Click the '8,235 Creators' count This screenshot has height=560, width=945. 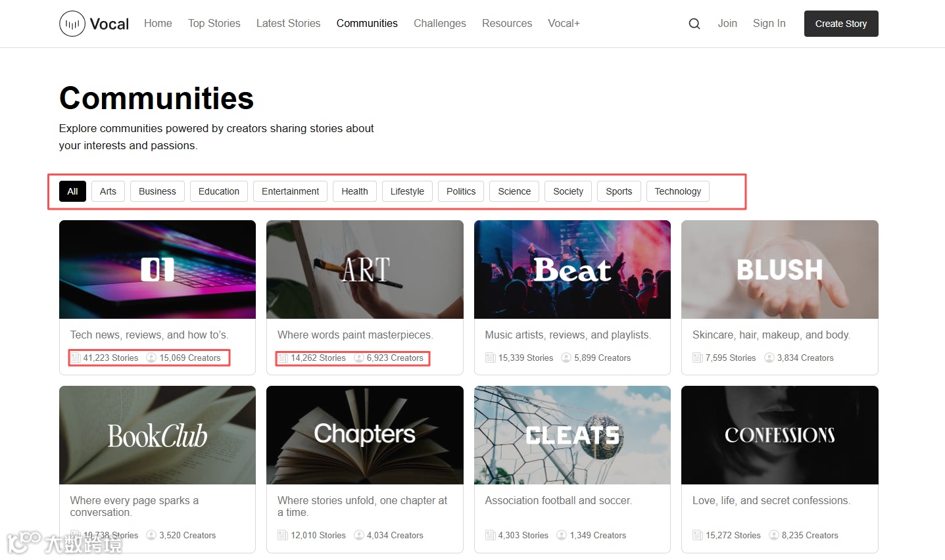click(810, 535)
